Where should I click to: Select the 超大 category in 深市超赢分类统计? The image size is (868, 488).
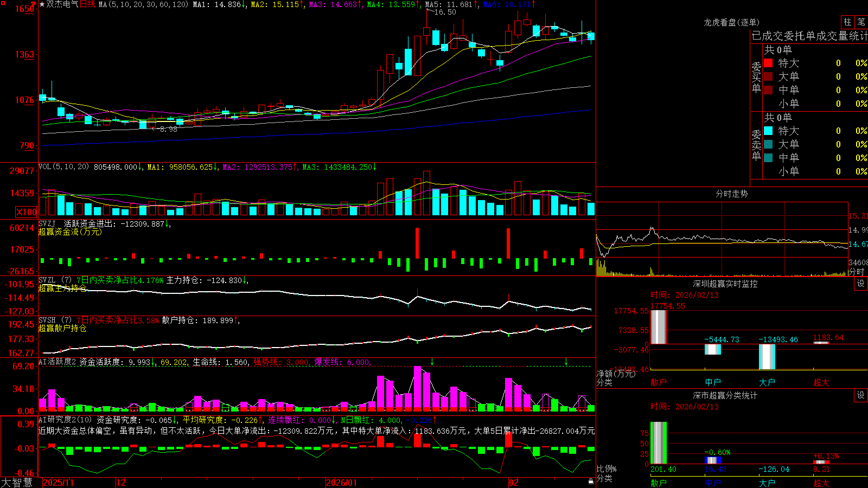point(821,483)
